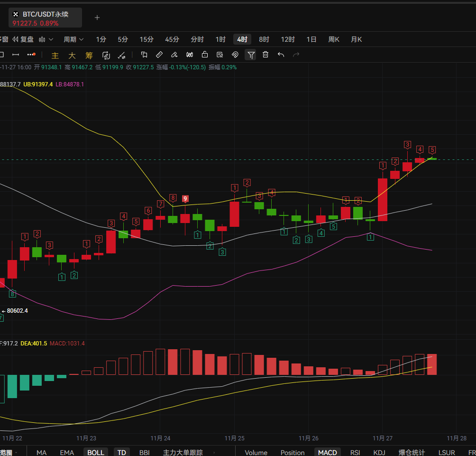This screenshot has height=456, width=476.
Task: Select the 15分 timeframe tab
Action: [x=146, y=39]
